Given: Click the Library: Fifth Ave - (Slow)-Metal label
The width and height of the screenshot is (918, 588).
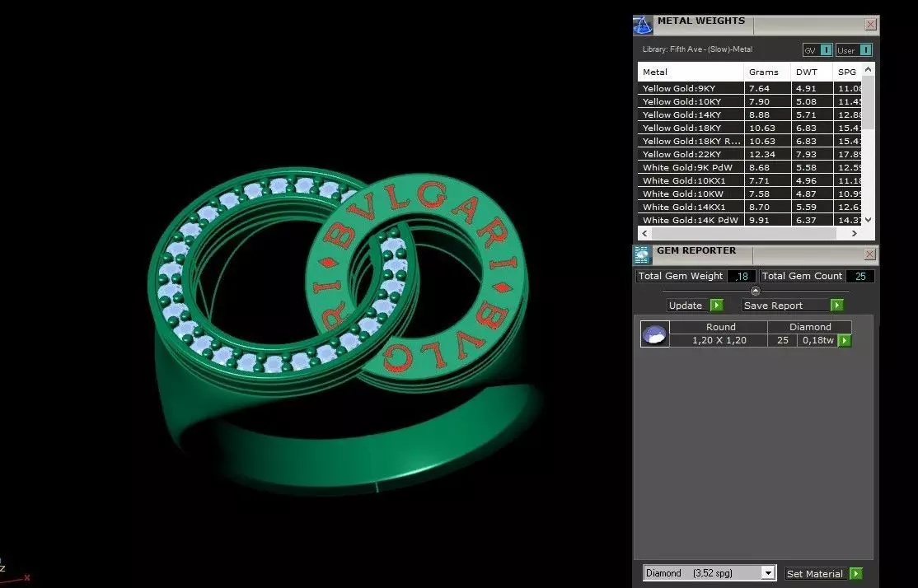Looking at the screenshot, I should click(x=697, y=49).
